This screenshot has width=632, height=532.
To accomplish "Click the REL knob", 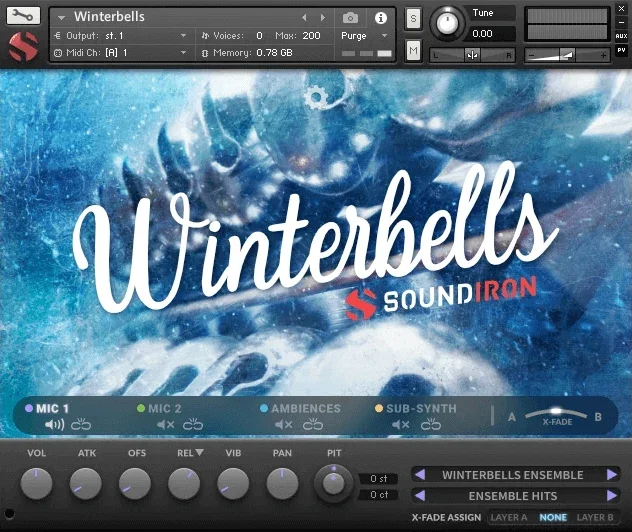I will coord(184,483).
